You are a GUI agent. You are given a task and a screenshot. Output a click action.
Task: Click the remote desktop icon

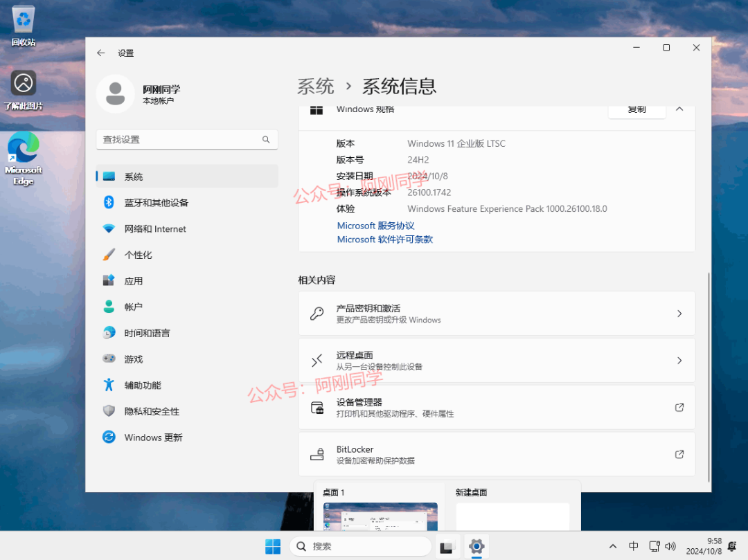(317, 361)
